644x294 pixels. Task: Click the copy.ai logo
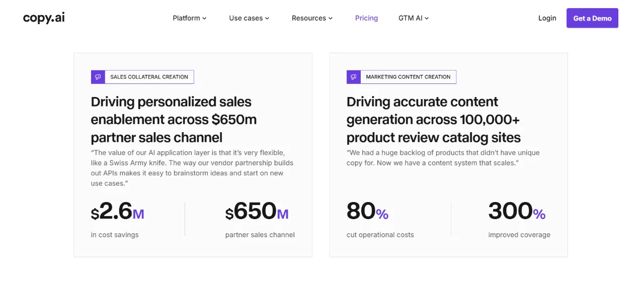pos(44,18)
